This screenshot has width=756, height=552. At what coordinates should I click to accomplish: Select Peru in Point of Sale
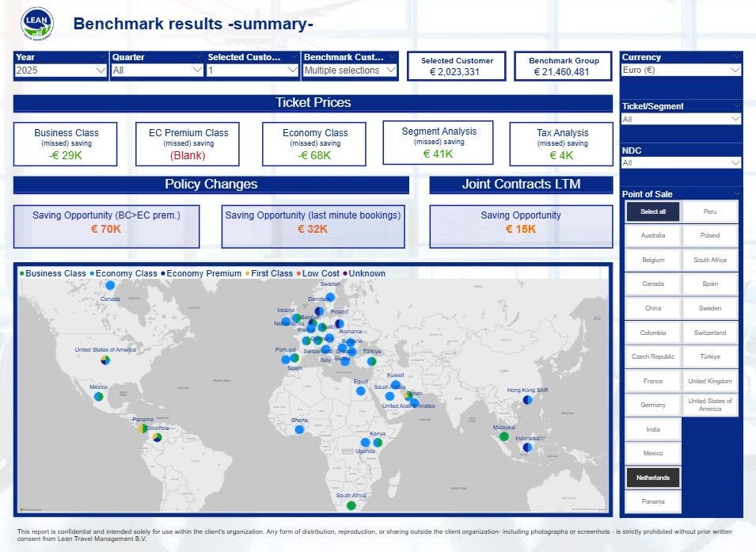point(710,211)
